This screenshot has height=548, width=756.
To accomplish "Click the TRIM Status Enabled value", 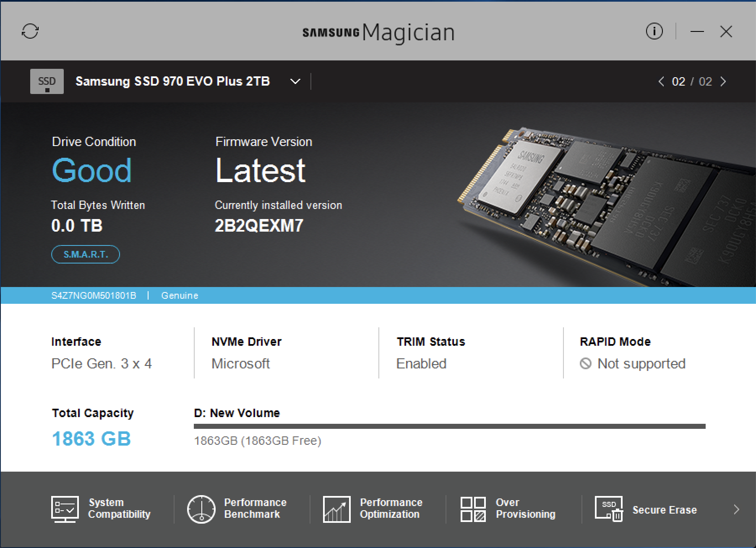I will point(421,363).
